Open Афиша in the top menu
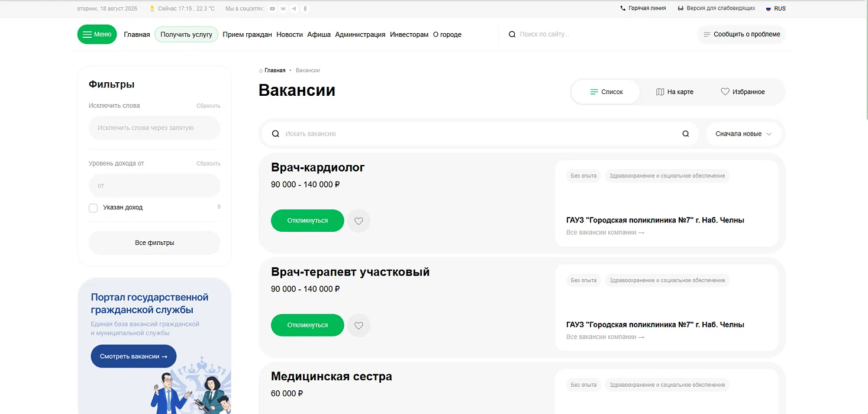 point(319,34)
